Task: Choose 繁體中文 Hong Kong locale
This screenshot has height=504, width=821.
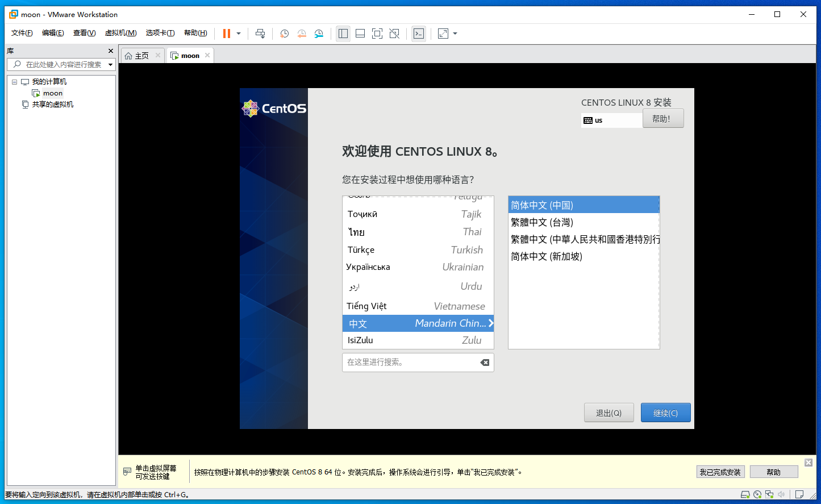Action: (x=584, y=239)
